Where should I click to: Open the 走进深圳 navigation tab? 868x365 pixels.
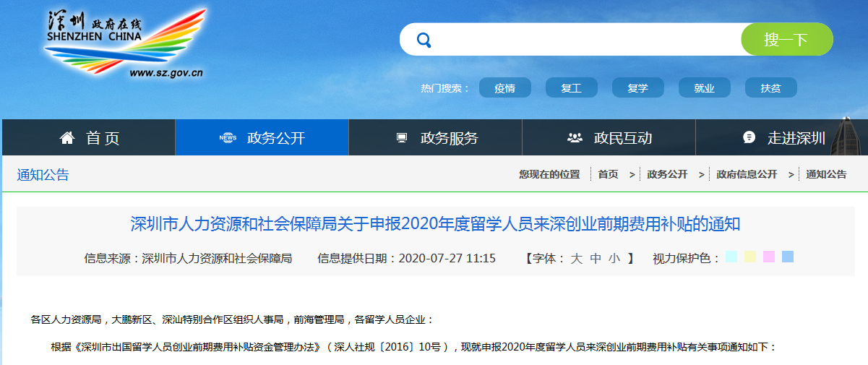coord(781,137)
